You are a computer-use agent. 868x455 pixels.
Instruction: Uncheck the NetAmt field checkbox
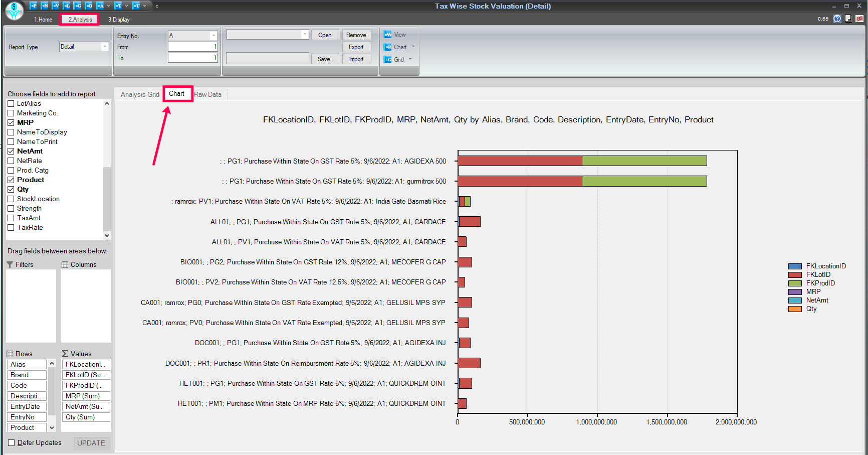click(11, 151)
